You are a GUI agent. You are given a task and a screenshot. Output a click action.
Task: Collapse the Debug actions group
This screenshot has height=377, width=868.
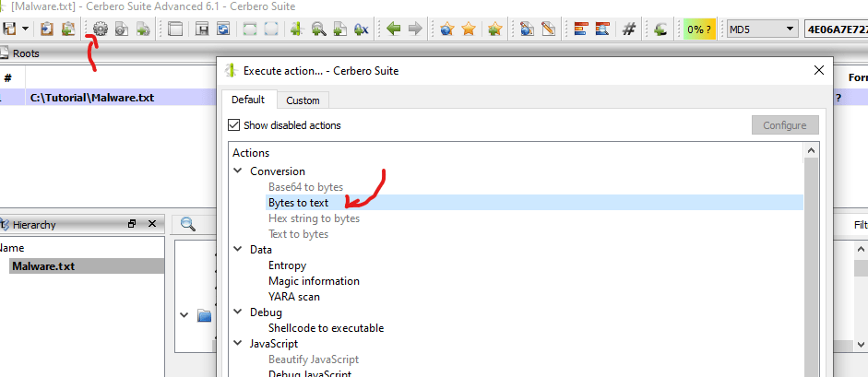tap(239, 312)
